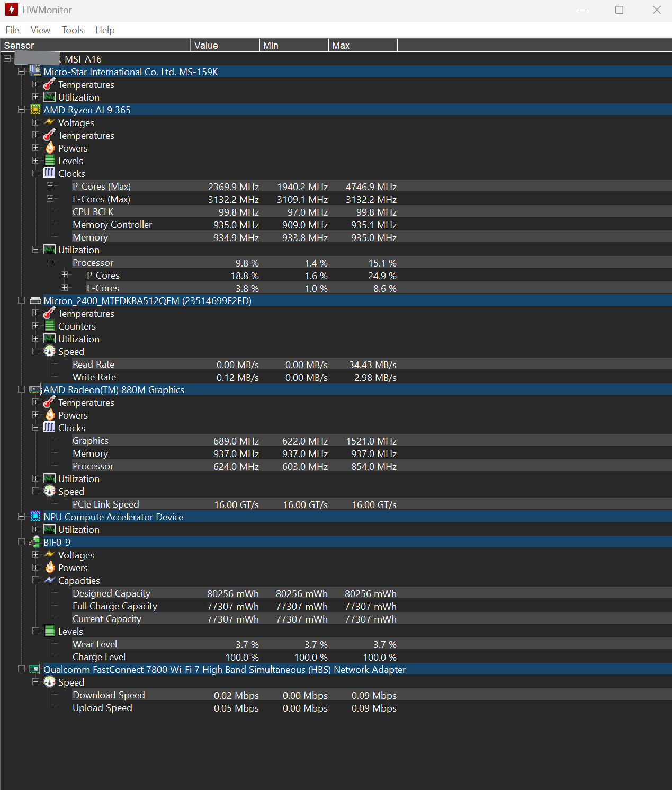This screenshot has width=672, height=790.
Task: Open the View menu
Action: [40, 30]
